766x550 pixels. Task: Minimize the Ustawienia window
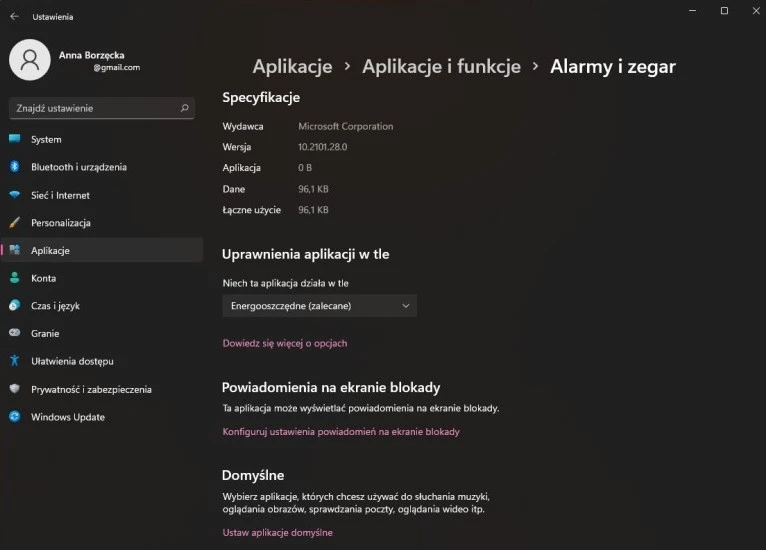pyautogui.click(x=692, y=10)
